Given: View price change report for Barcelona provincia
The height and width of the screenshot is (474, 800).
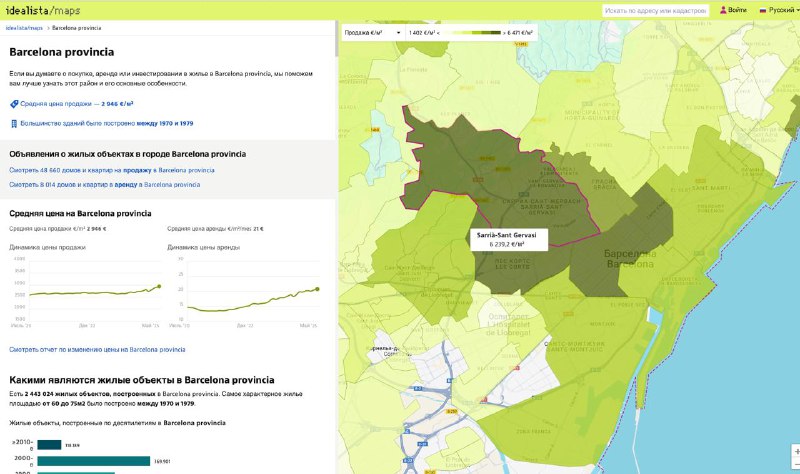Looking at the screenshot, I should pos(97,349).
